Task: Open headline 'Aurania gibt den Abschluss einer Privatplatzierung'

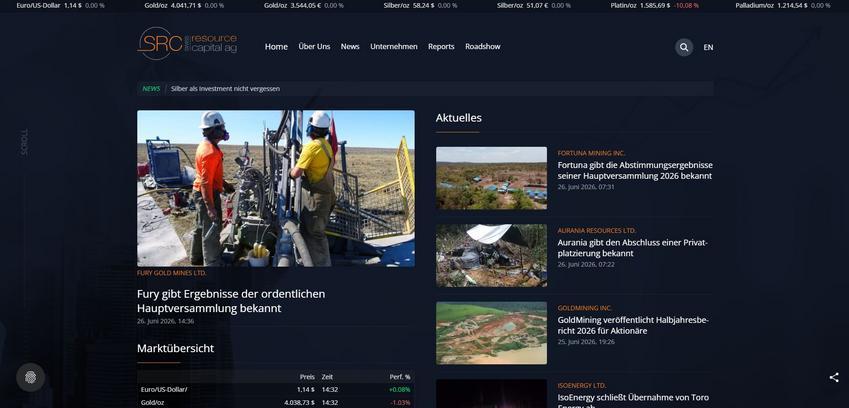Action: [x=632, y=248]
